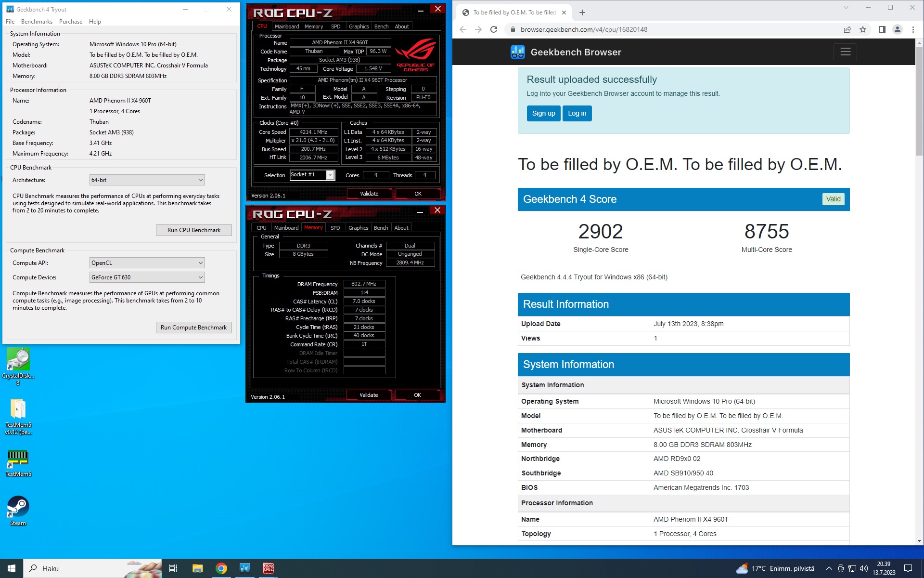
Task: Select the 2902 single-core score
Action: pos(601,232)
